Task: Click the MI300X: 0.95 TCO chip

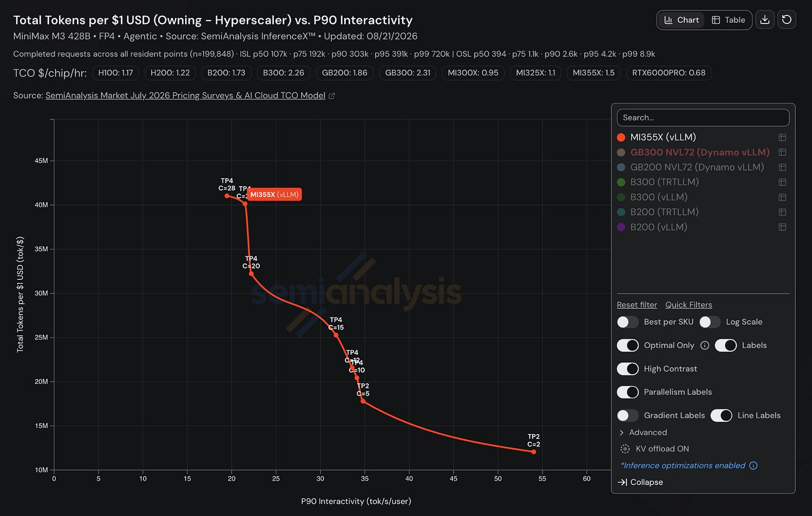Action: [x=473, y=73]
